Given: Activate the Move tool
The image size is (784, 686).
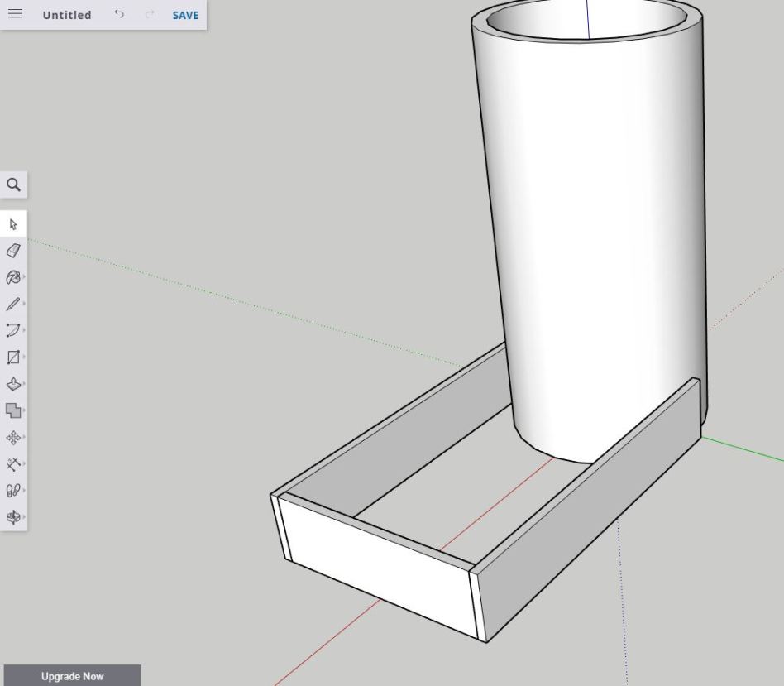Looking at the screenshot, I should 13,437.
